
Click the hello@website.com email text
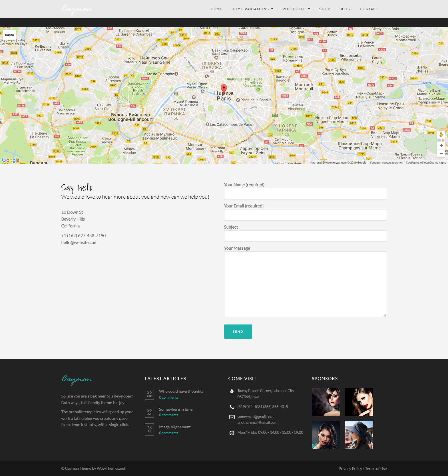pyautogui.click(x=79, y=243)
